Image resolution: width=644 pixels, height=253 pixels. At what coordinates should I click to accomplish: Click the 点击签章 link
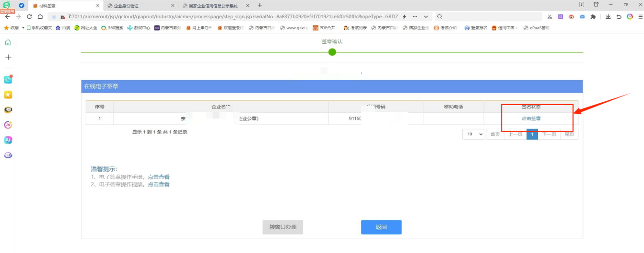531,119
